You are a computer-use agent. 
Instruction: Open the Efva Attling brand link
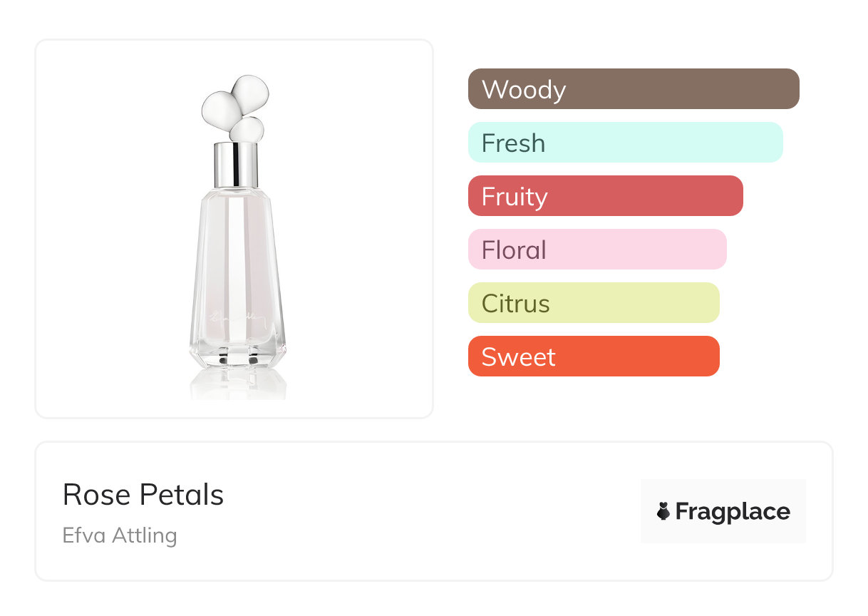[x=120, y=535]
